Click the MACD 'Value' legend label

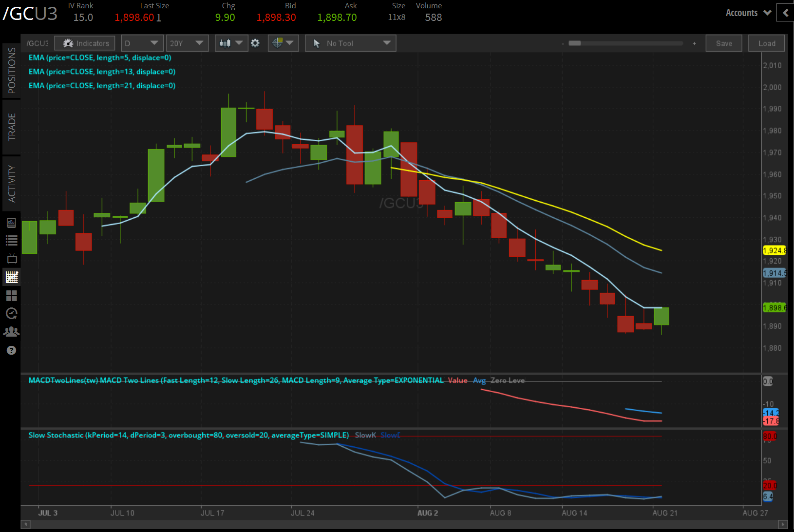(457, 380)
